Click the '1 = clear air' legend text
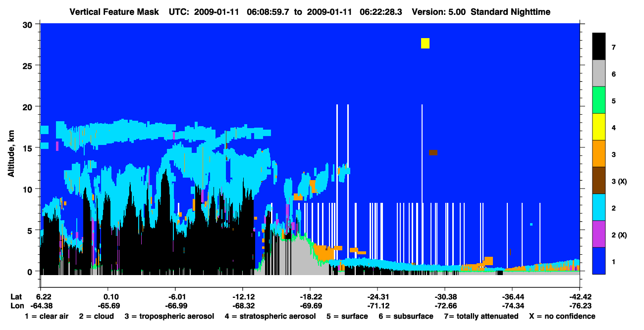 (x=47, y=316)
